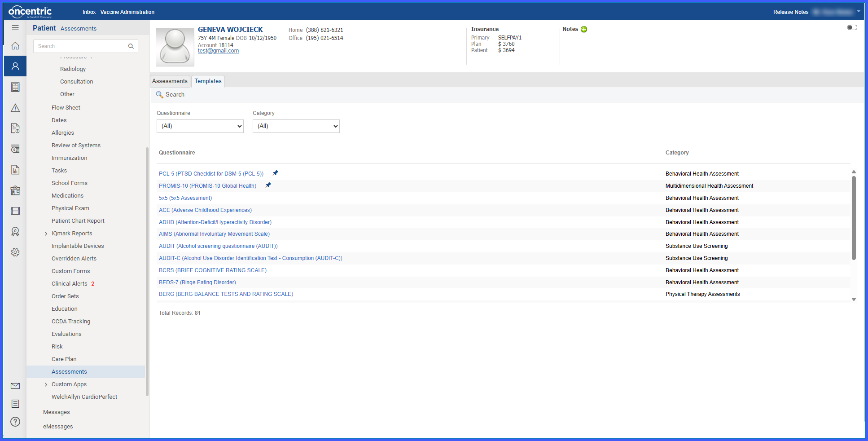Click the questionnaire list scroll up arrow
The image size is (868, 441).
854,172
